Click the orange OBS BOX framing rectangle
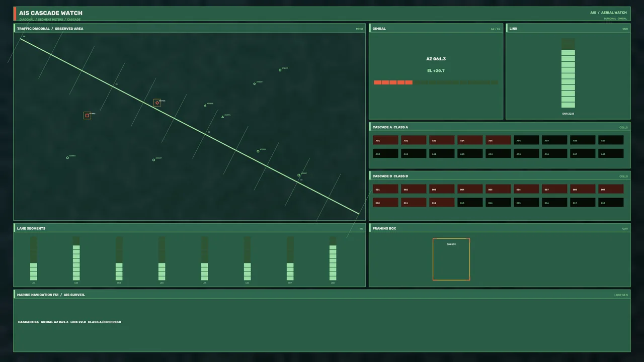The image size is (644, 362). click(x=451, y=259)
